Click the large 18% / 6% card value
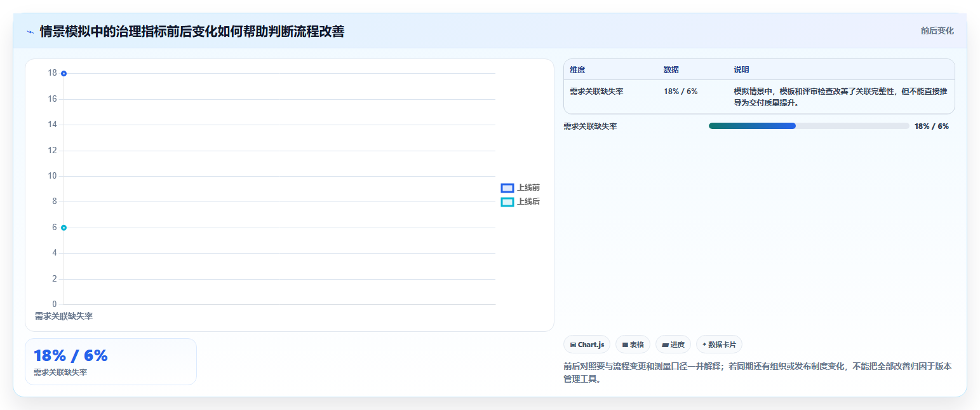980x410 pixels. click(70, 356)
